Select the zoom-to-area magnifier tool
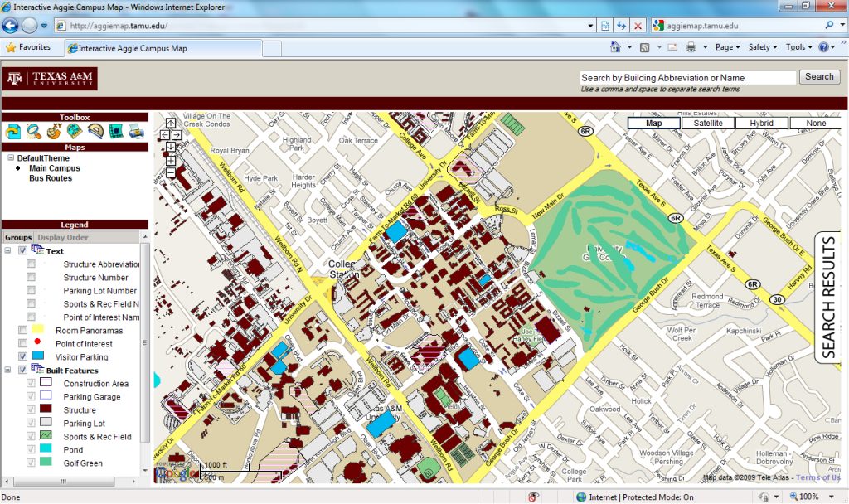 click(x=33, y=131)
